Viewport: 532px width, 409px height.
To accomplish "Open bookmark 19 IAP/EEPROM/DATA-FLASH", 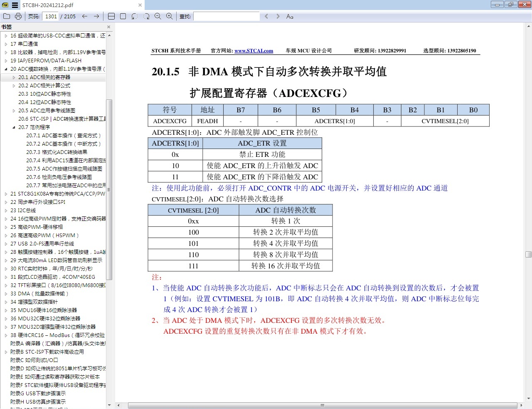I will pos(46,61).
